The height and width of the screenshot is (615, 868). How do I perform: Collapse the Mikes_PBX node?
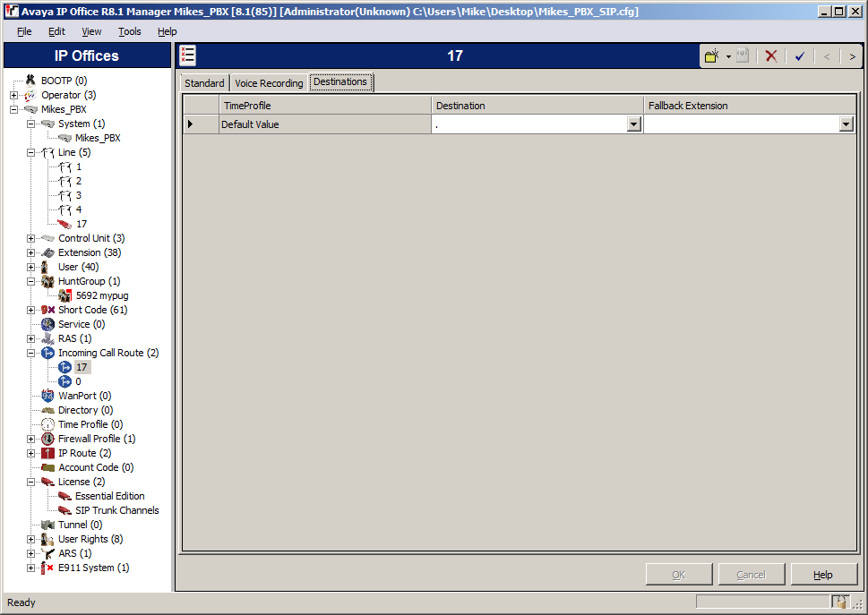click(x=13, y=109)
